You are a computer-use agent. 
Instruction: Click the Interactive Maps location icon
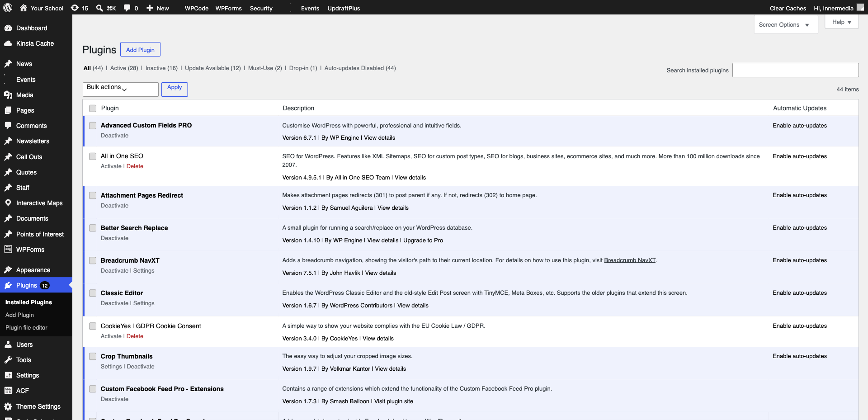point(8,203)
